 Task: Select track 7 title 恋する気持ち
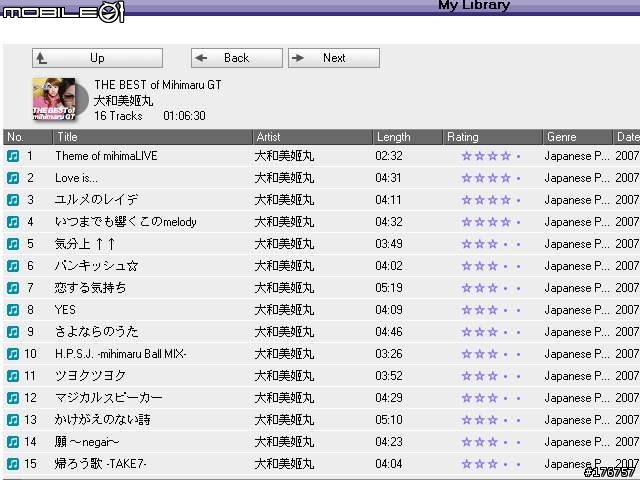point(91,288)
